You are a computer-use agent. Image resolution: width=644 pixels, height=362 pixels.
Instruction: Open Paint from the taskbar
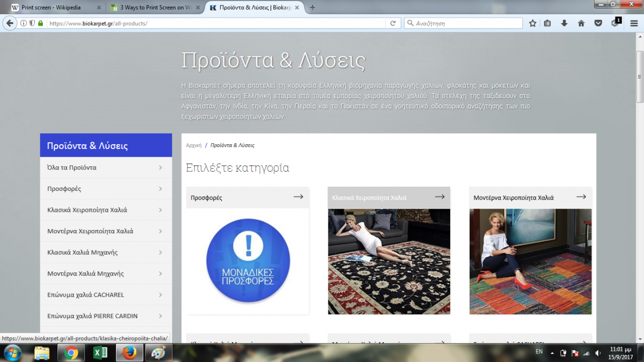pyautogui.click(x=158, y=353)
